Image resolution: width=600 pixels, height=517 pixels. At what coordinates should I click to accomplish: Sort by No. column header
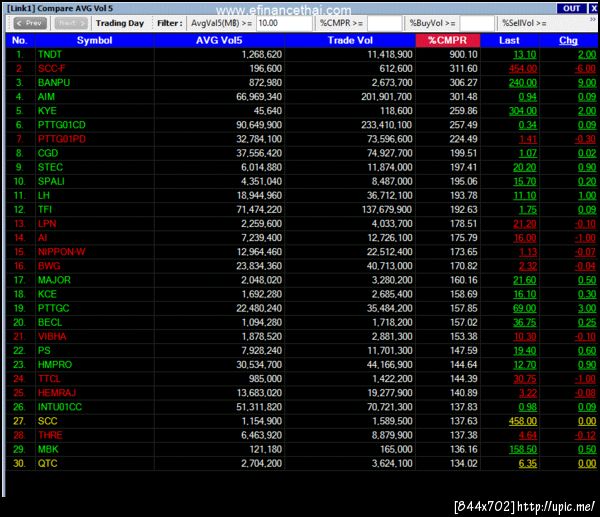tap(20, 41)
